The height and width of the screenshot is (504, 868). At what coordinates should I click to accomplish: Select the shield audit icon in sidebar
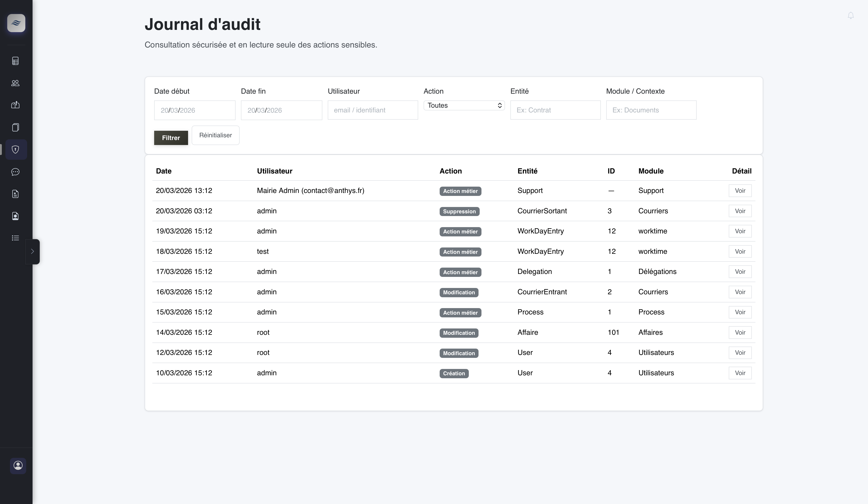pos(16,149)
